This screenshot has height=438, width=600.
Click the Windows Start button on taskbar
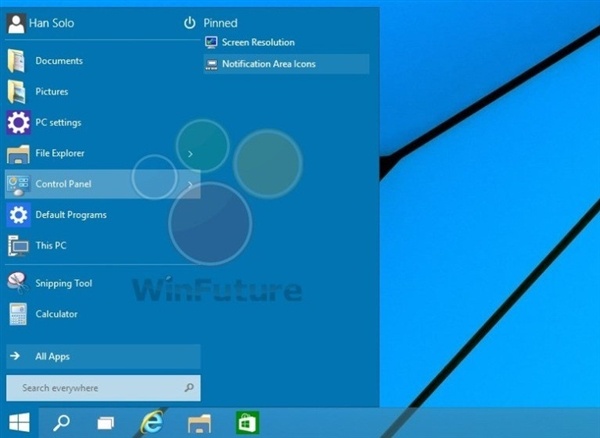(x=19, y=423)
